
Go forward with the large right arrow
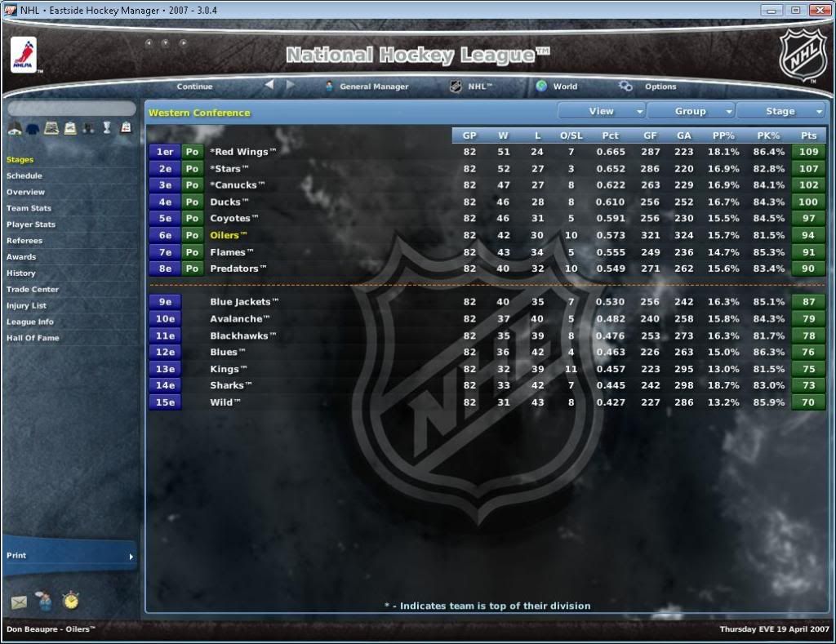pos(290,85)
